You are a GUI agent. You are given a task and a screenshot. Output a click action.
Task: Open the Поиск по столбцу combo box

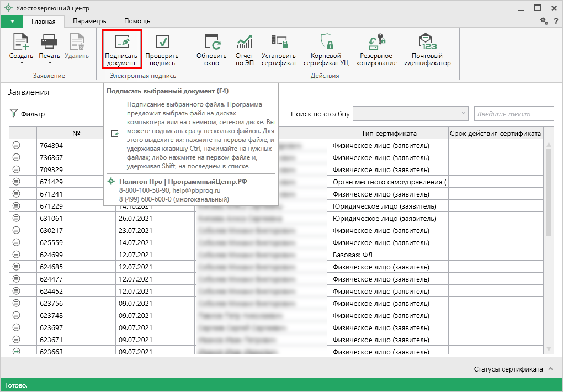click(411, 114)
